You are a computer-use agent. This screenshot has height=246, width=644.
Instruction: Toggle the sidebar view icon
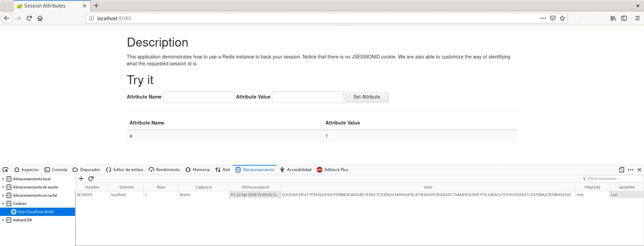[624, 18]
